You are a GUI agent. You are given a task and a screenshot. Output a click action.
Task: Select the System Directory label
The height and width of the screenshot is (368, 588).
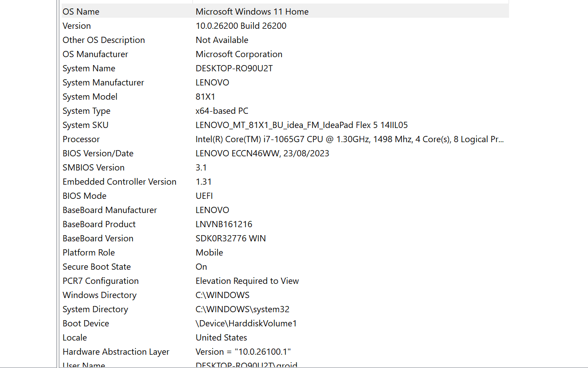tap(95, 309)
